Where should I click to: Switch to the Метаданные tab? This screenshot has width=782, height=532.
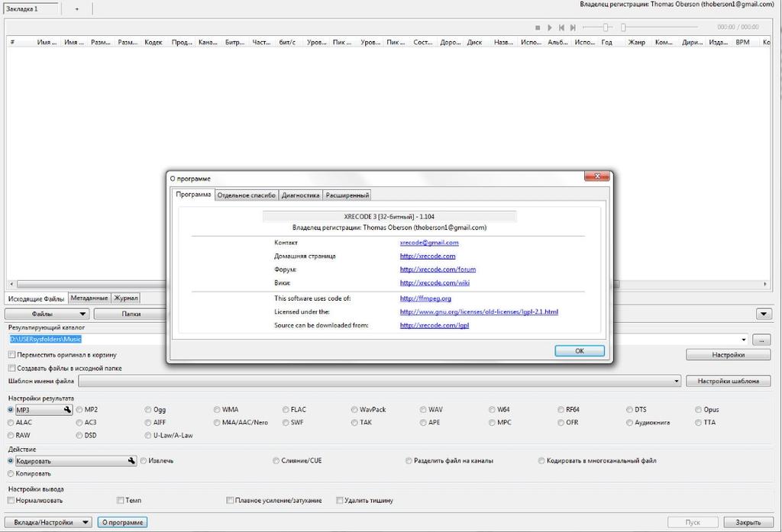[x=89, y=298]
